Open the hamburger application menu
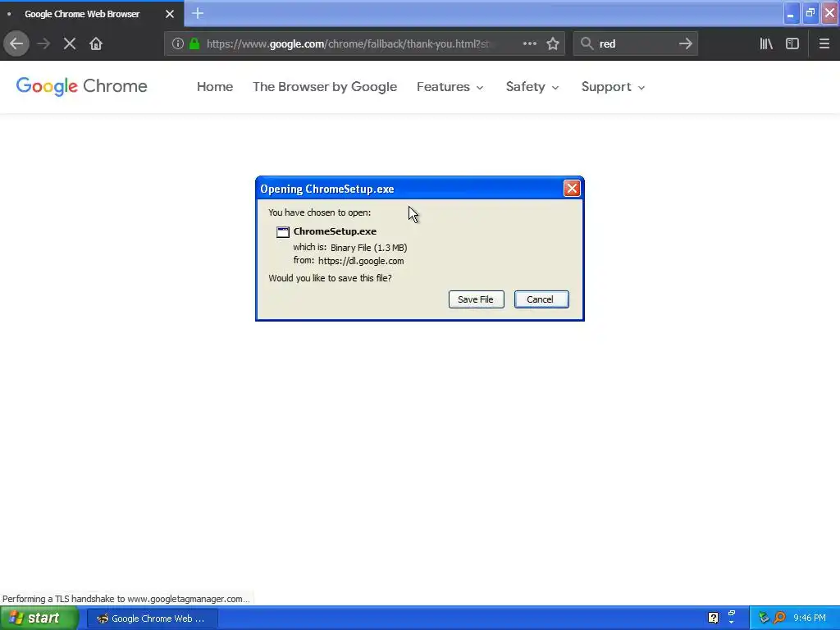Screen dimensions: 840x630 824,43
